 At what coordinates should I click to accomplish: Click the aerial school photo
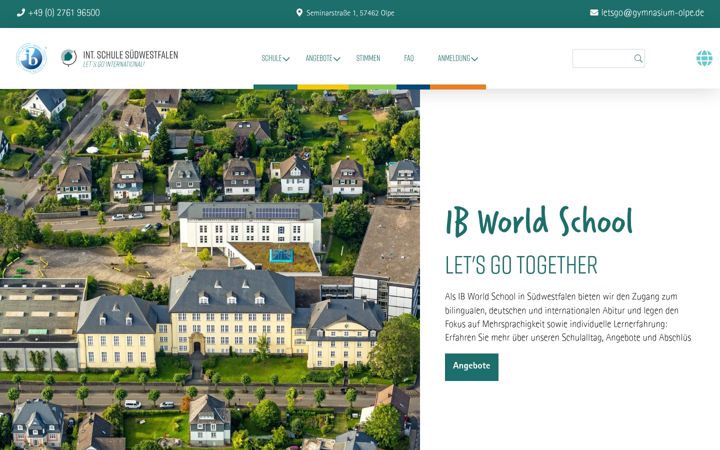210,270
